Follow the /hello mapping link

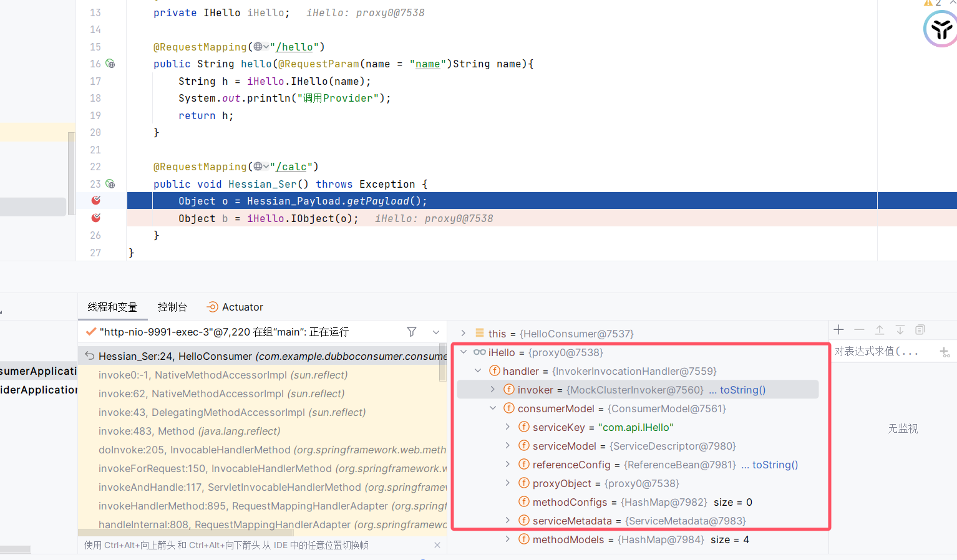coord(294,47)
